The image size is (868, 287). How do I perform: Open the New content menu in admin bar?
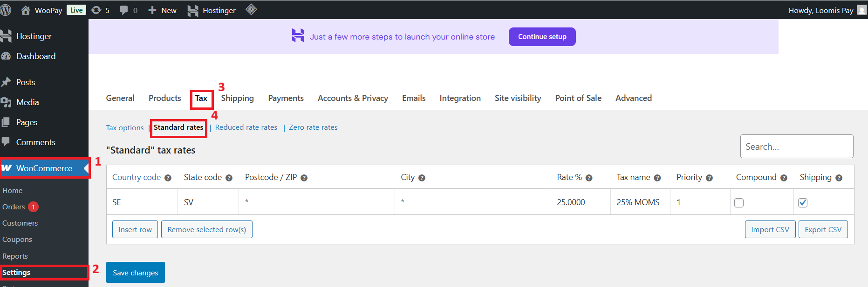point(162,10)
